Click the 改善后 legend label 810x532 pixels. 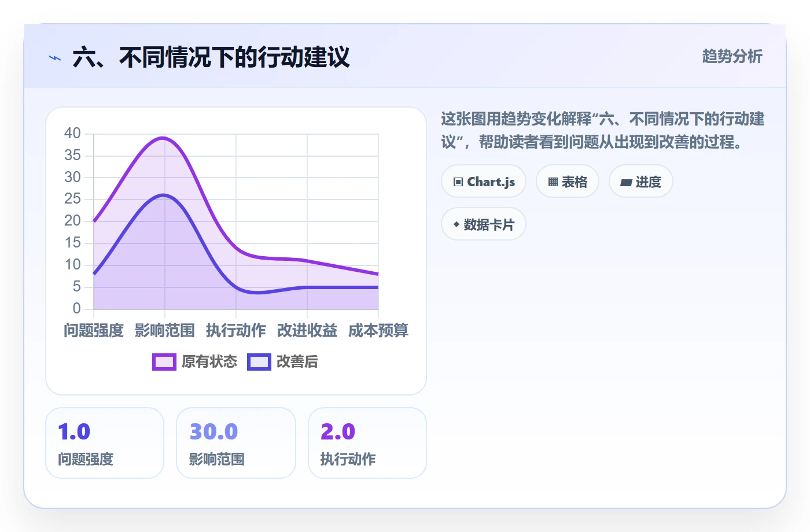pyautogui.click(x=297, y=362)
